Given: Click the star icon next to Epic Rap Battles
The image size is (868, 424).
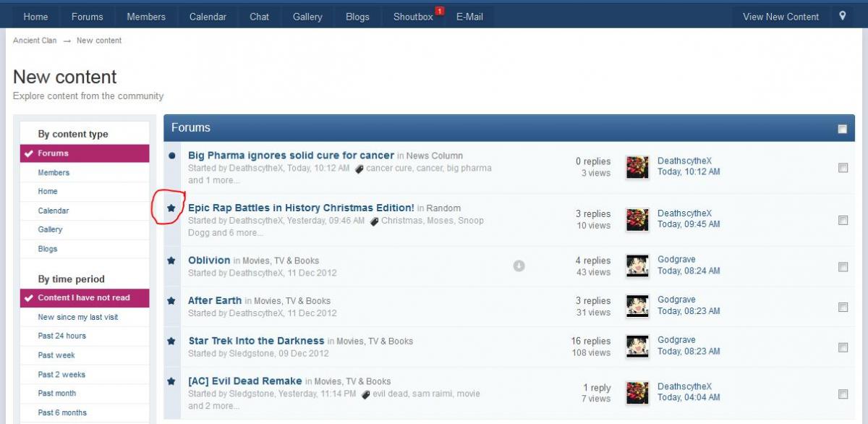Looking at the screenshot, I should click(171, 208).
